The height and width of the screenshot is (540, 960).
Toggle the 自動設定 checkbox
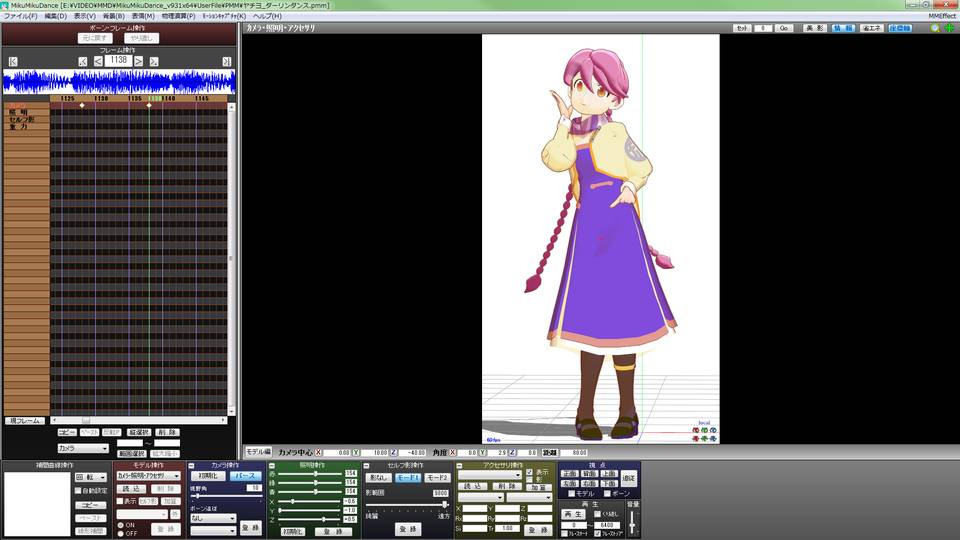[79, 491]
